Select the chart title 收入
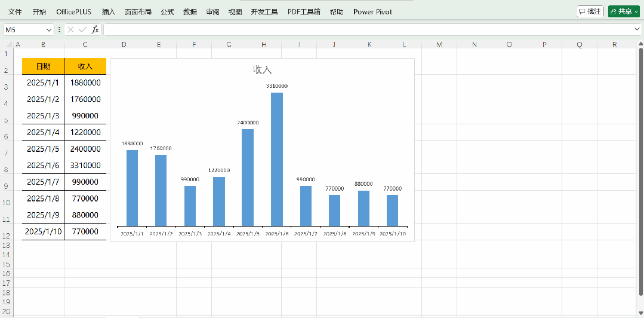 (x=263, y=70)
